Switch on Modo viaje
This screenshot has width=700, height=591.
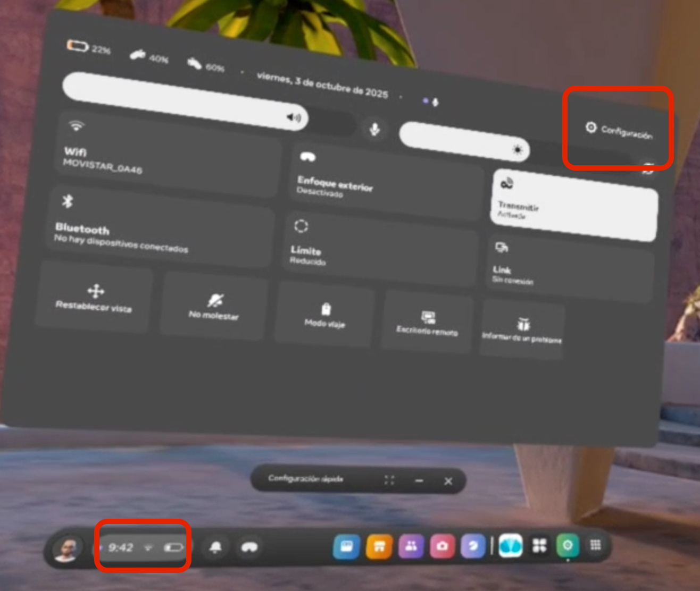point(325,315)
